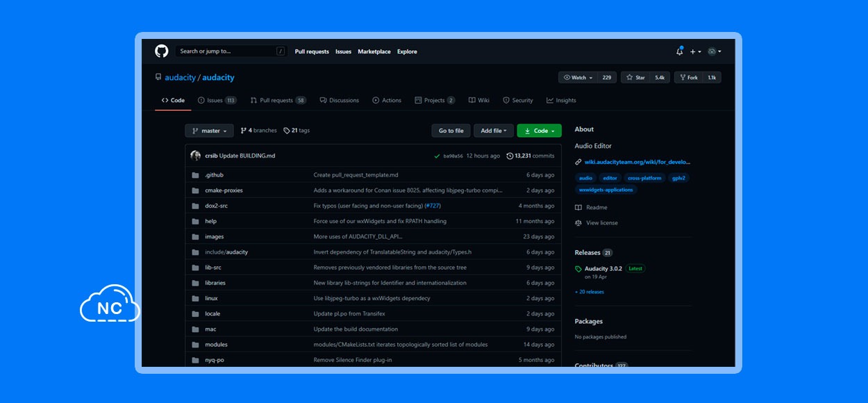Fork the repository
Image resolution: width=868 pixels, height=403 pixels.
coord(688,78)
